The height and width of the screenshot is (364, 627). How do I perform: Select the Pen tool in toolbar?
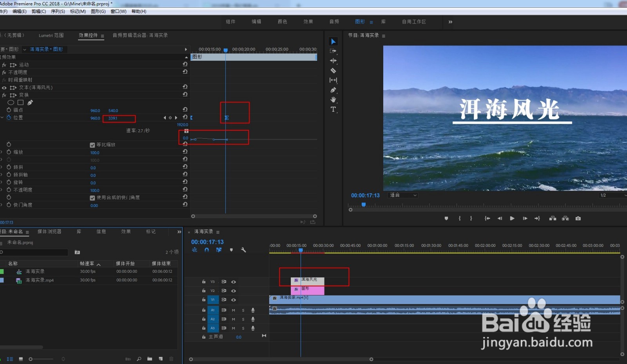coord(333,90)
